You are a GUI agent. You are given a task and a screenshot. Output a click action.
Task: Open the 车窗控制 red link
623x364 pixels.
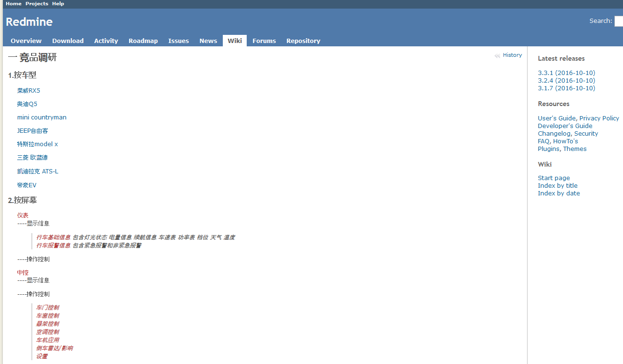pos(48,315)
